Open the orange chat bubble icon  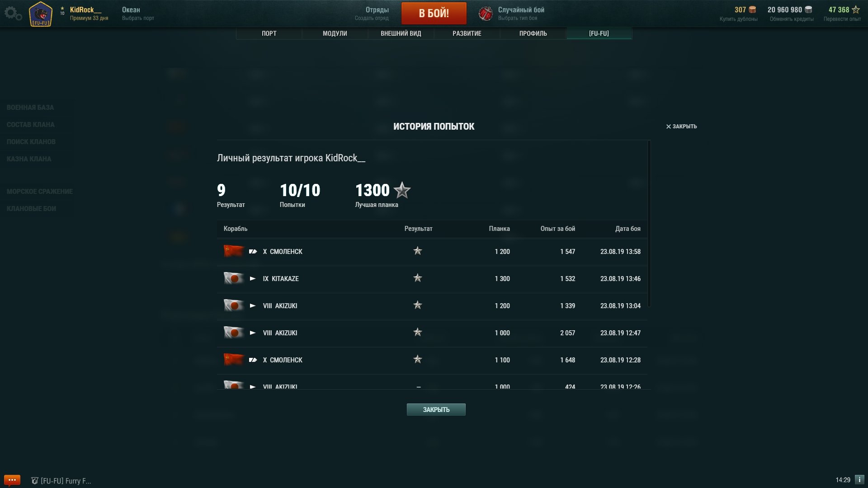12,480
